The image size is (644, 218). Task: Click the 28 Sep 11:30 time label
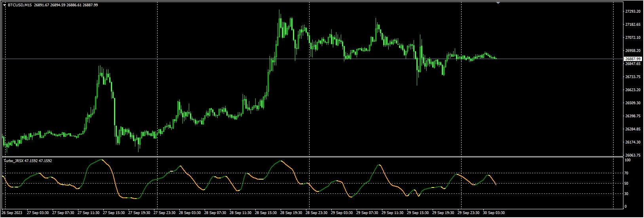(x=241, y=213)
